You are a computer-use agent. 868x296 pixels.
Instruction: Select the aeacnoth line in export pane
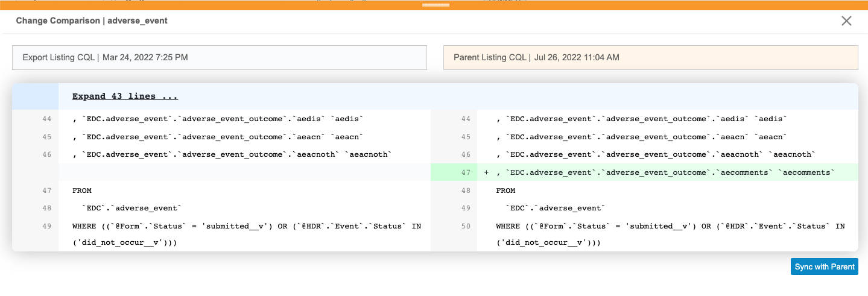[232, 155]
